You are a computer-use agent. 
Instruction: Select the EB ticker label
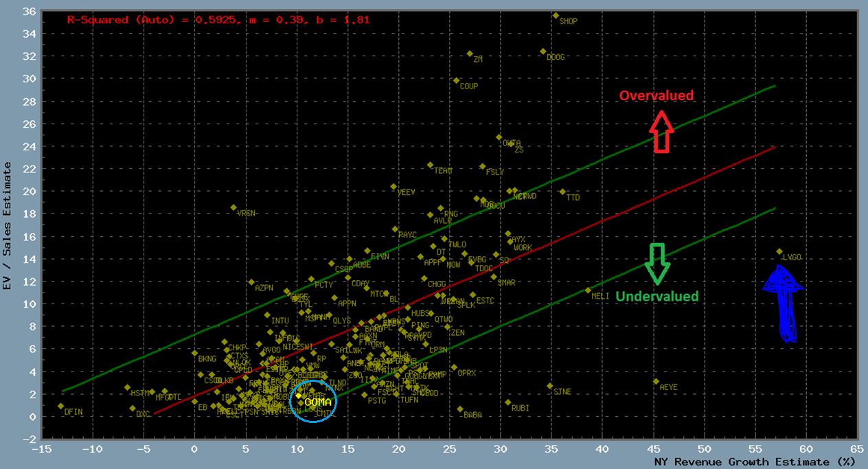[203, 408]
